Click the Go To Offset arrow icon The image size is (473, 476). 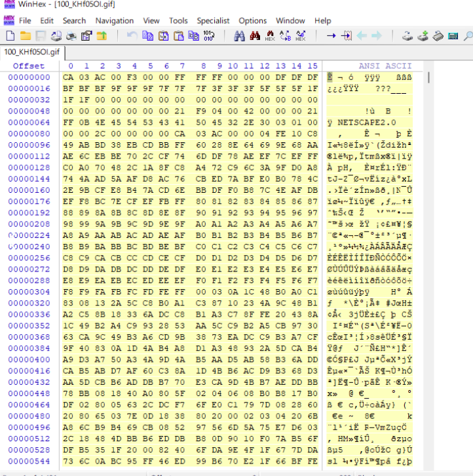pyautogui.click(x=331, y=35)
